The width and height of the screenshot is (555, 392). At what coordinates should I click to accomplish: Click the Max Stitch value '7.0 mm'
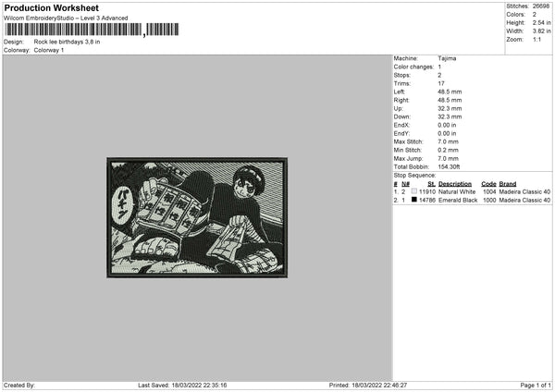448,141
